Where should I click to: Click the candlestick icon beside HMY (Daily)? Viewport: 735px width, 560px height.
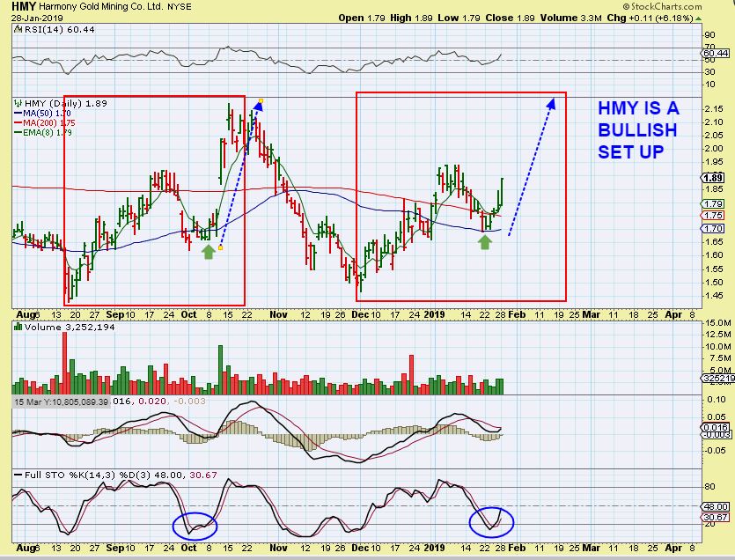click(18, 103)
